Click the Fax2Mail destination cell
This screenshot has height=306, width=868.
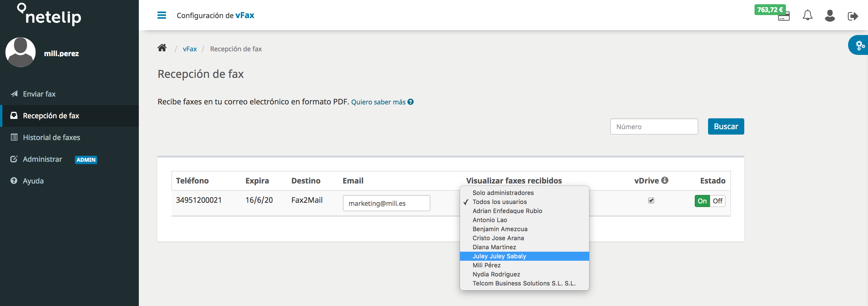307,200
